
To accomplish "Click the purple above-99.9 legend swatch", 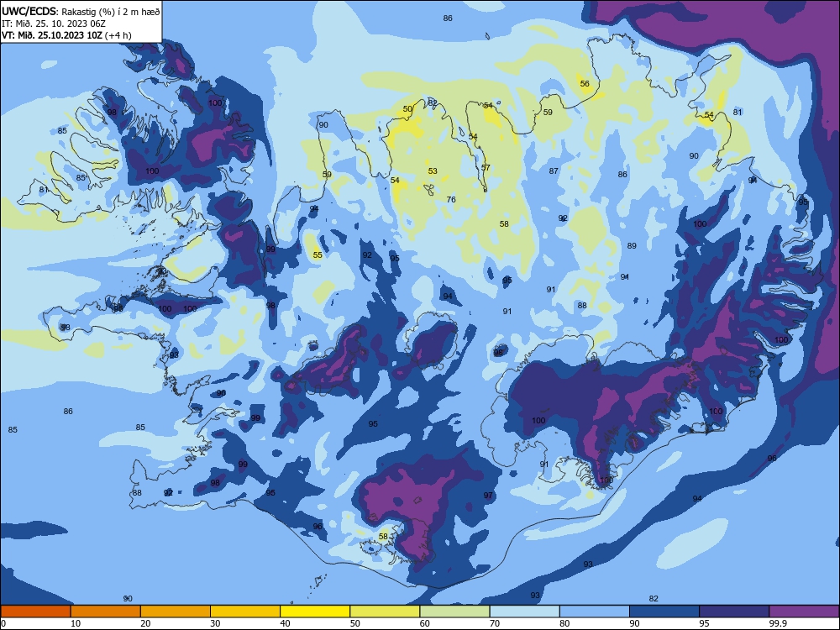I will point(804,612).
